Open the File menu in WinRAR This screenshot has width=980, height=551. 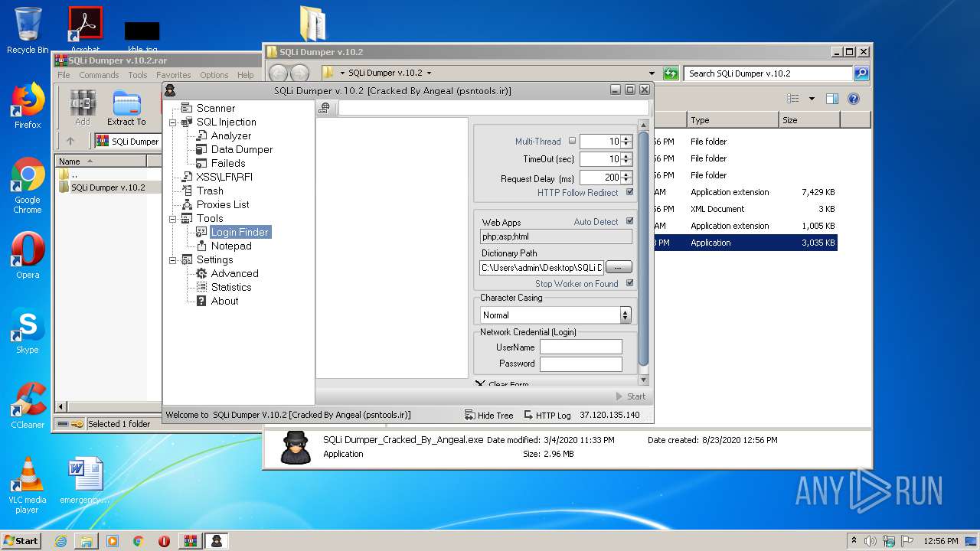(x=64, y=75)
